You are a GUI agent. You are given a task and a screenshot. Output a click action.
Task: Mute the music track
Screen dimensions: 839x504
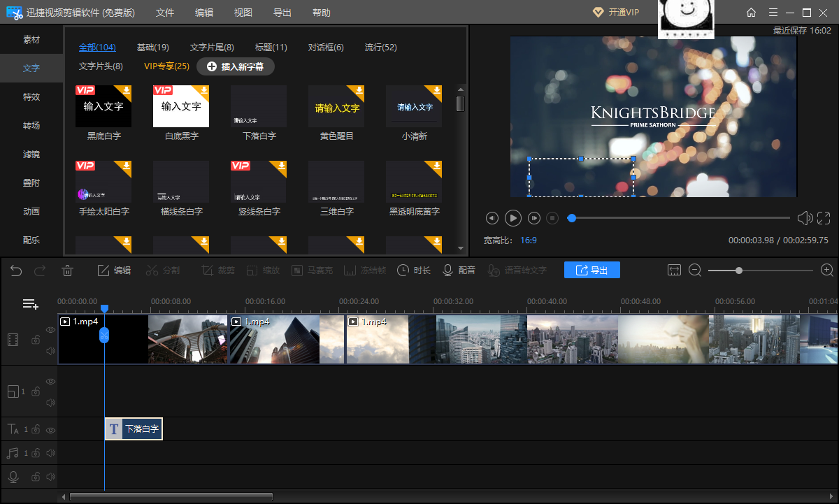click(x=50, y=454)
